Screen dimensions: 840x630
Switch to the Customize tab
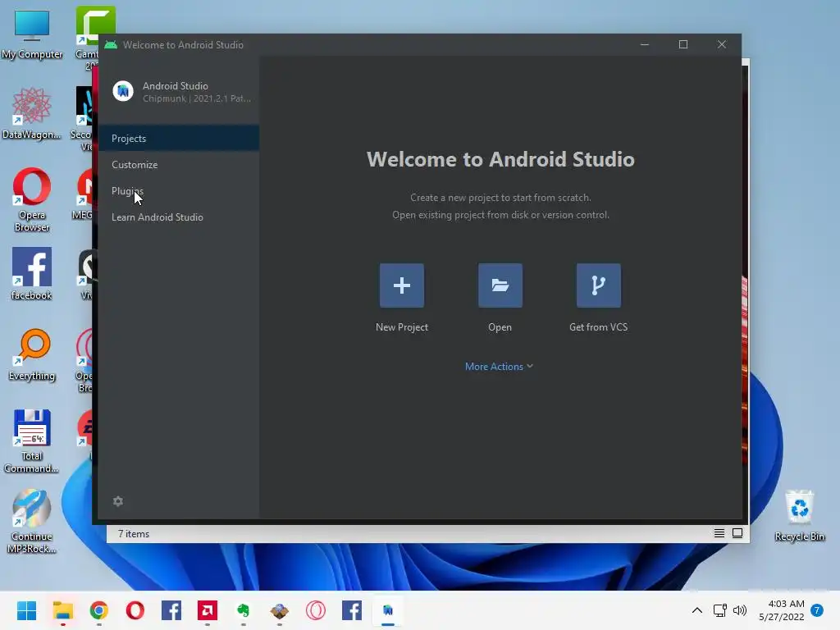coord(179,164)
